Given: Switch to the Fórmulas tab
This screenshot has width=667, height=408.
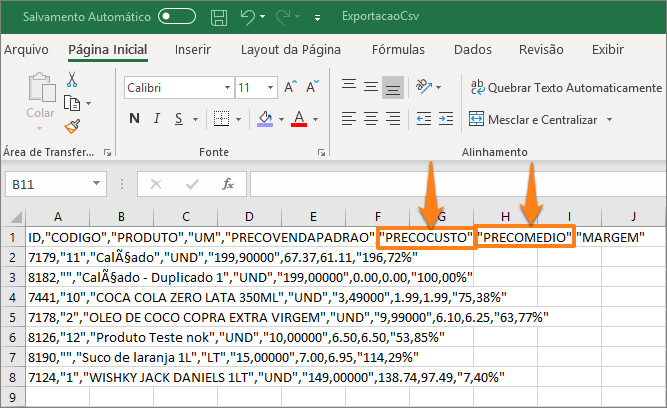Looking at the screenshot, I should point(398,50).
